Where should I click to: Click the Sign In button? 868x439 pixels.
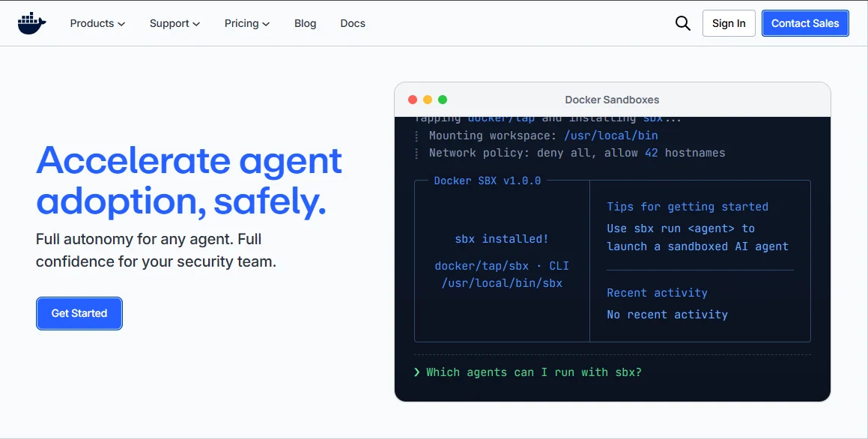[729, 23]
